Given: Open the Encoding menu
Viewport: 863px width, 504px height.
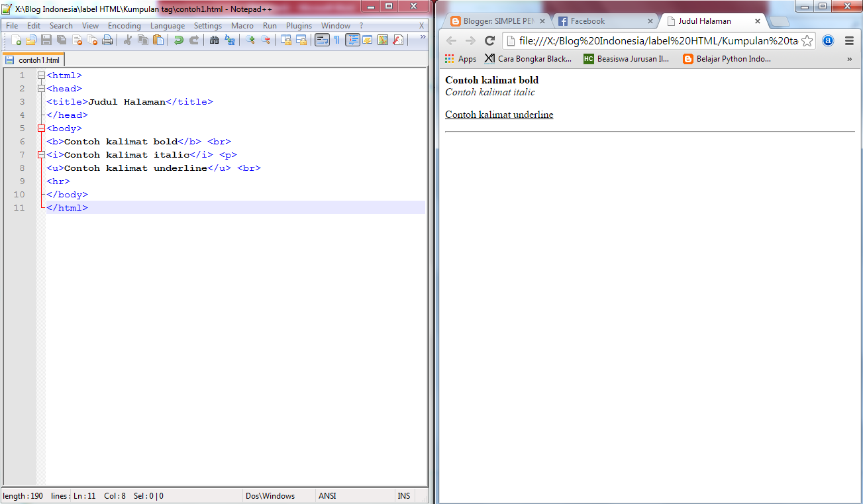Looking at the screenshot, I should pyautogui.click(x=125, y=26).
